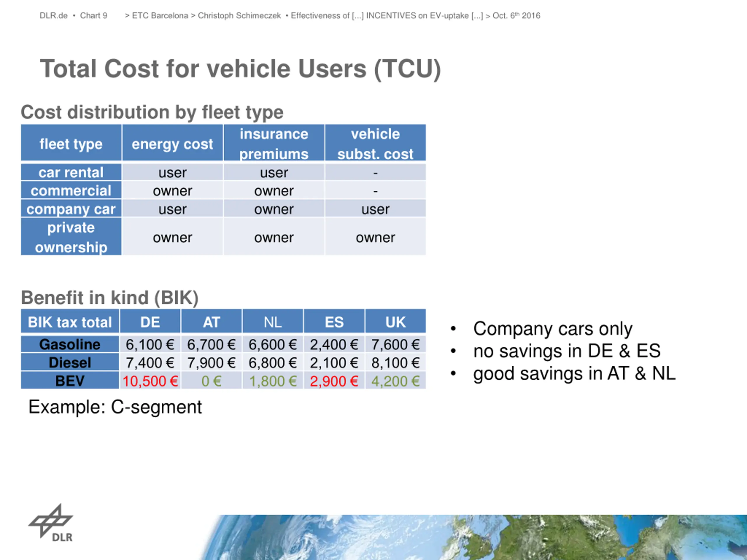Image resolution: width=747 pixels, height=560 pixels.
Task: Select 'good savings in AT & NL' bullet
Action: pos(574,373)
